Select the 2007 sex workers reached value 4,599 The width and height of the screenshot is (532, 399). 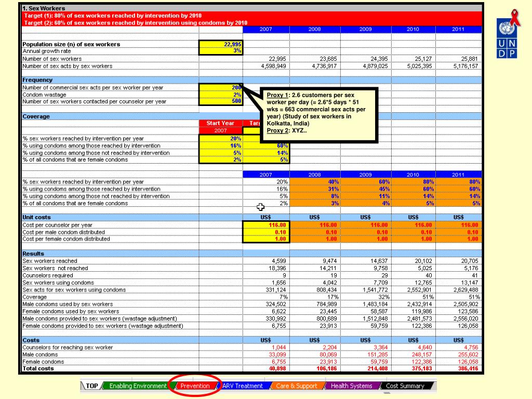[x=279, y=261]
